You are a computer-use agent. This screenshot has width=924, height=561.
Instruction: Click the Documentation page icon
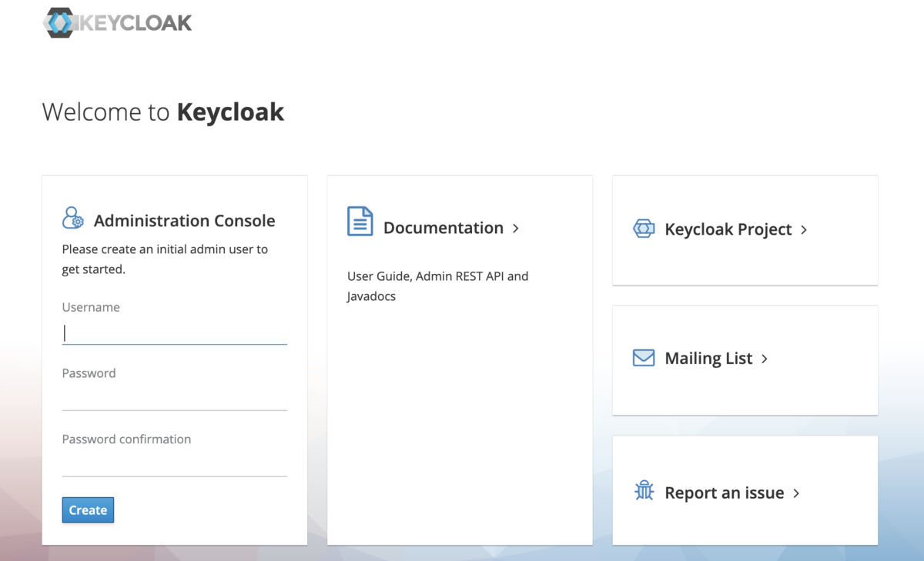click(360, 221)
